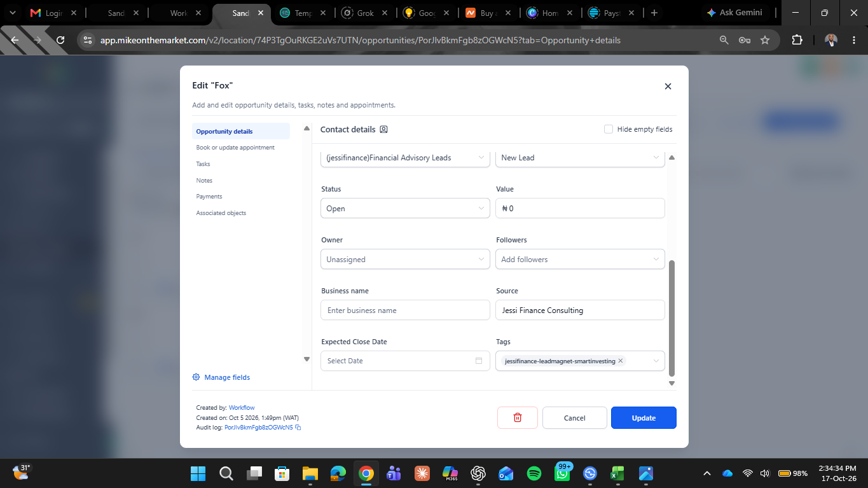Click the Manage fields link
The image size is (868, 488).
tap(227, 377)
